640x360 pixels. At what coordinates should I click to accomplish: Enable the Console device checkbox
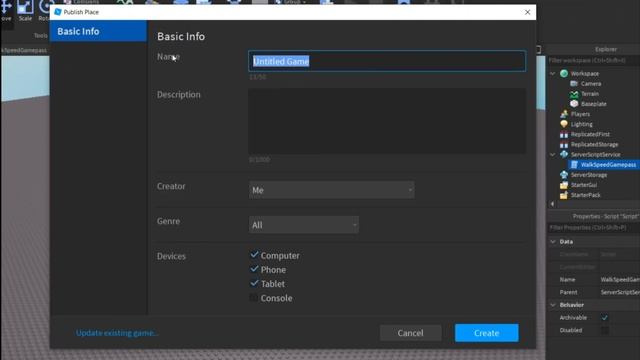click(254, 298)
